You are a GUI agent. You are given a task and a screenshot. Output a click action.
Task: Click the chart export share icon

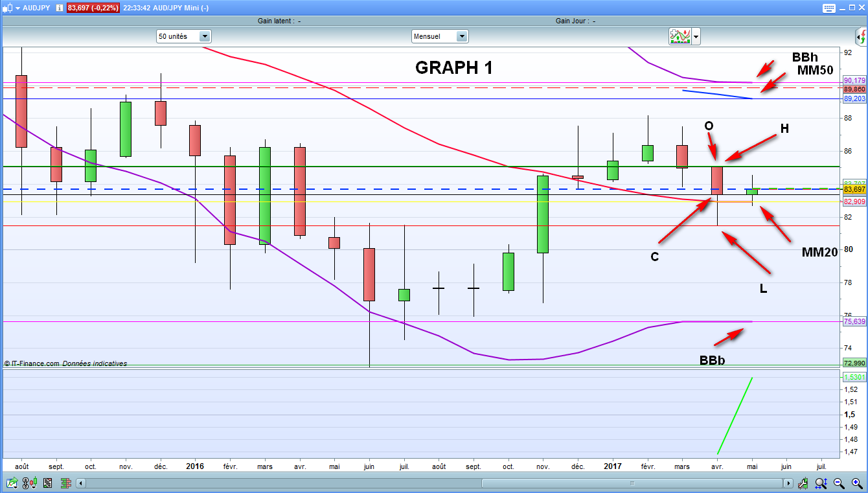12,483
